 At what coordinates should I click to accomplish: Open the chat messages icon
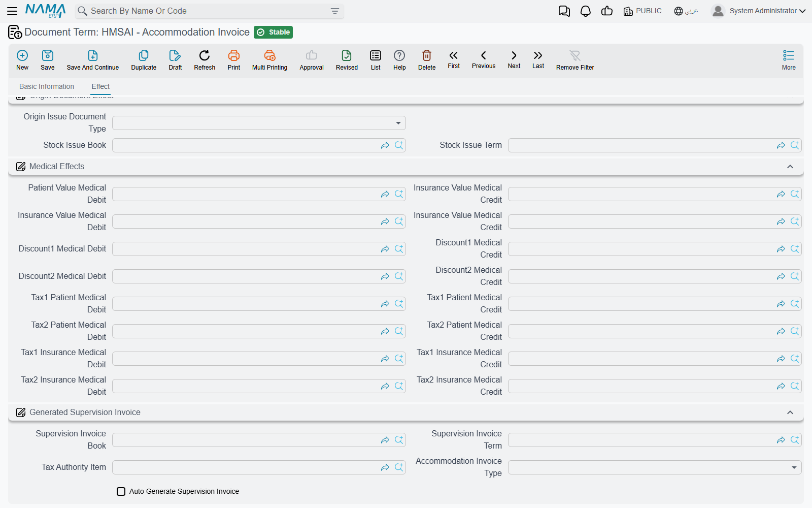click(x=564, y=11)
